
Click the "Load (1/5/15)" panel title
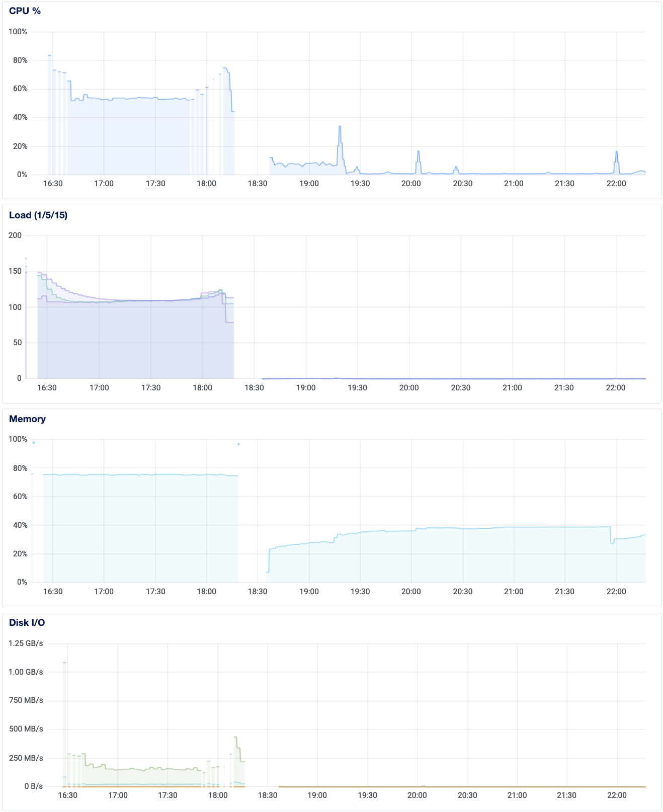(x=38, y=215)
